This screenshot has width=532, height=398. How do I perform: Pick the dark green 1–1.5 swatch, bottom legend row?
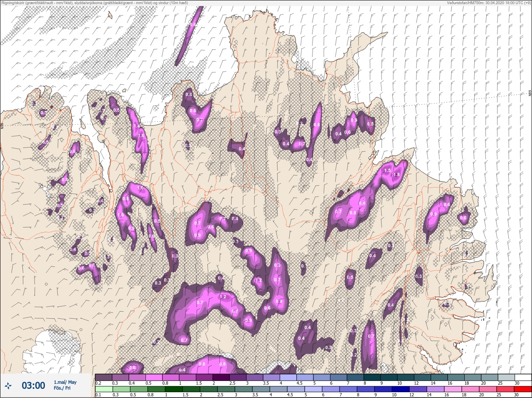click(x=175, y=389)
